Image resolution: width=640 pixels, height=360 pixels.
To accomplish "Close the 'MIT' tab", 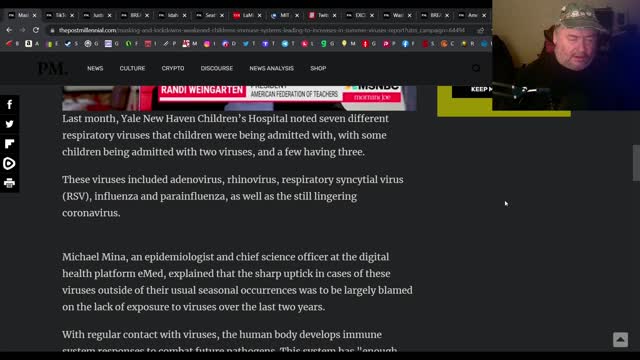I will pos(297,16).
